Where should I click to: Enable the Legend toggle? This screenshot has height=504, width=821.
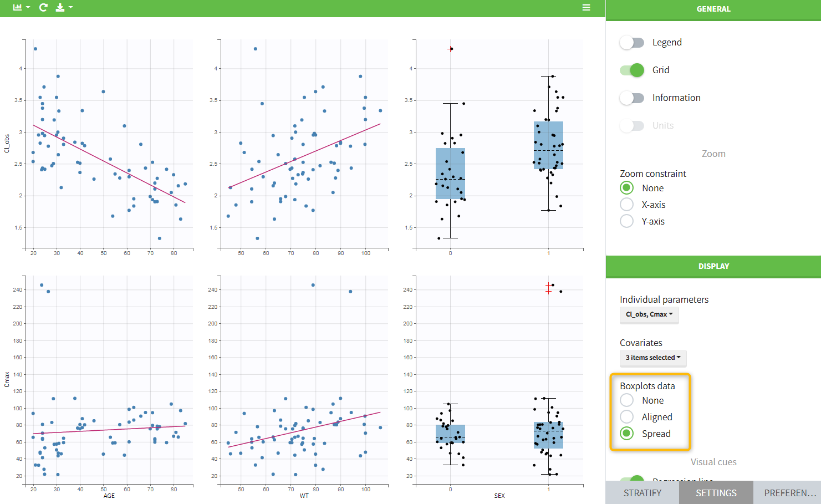coord(632,43)
